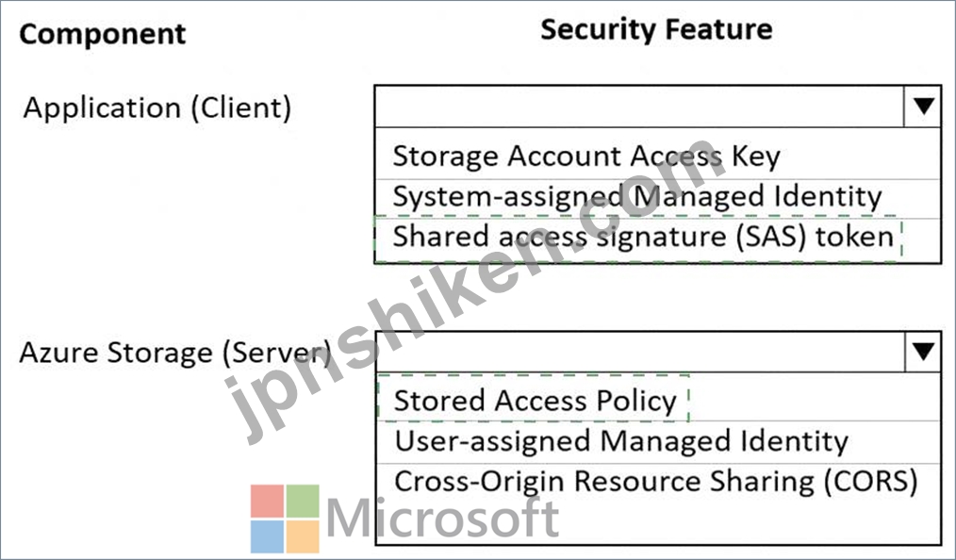Choose System-assigned Managed Identity option
The height and width of the screenshot is (560, 956).
[x=637, y=196]
